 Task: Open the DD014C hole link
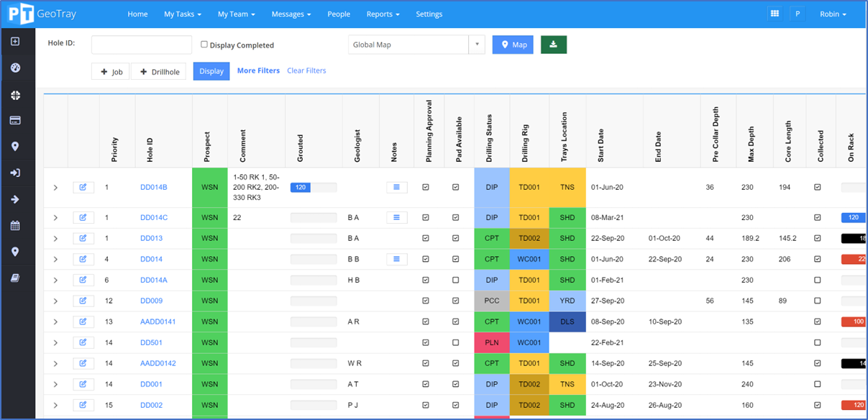153,217
